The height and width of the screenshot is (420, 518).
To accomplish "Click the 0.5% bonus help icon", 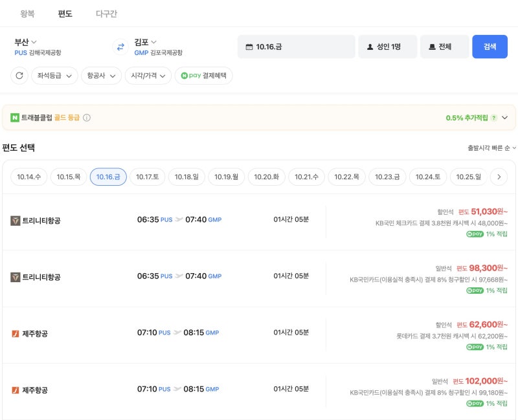I will point(494,118).
